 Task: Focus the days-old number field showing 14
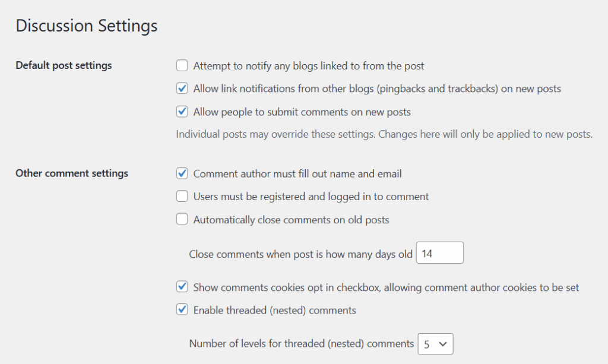[439, 254]
